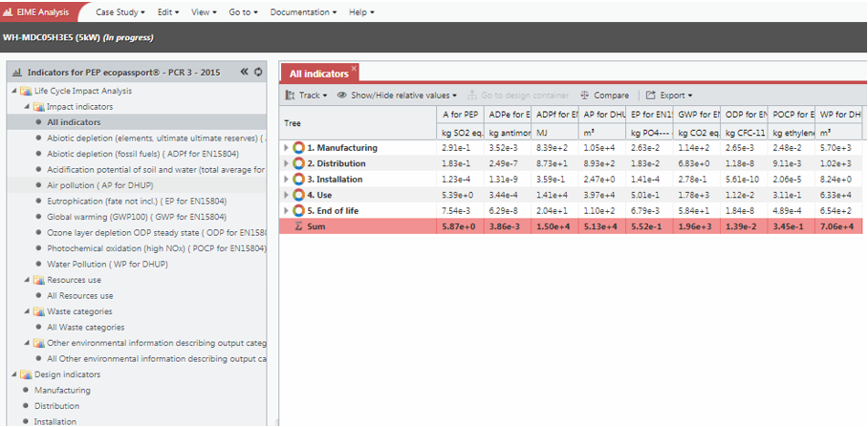Collapse the Impact indicators tree node
Screen dimensions: 868x427
27,107
